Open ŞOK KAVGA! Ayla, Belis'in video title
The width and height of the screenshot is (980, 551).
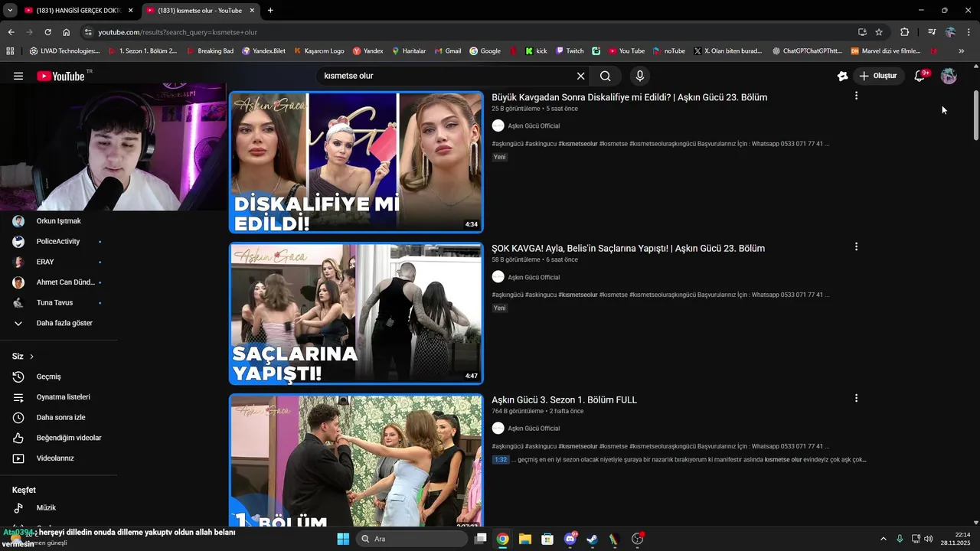(x=628, y=248)
